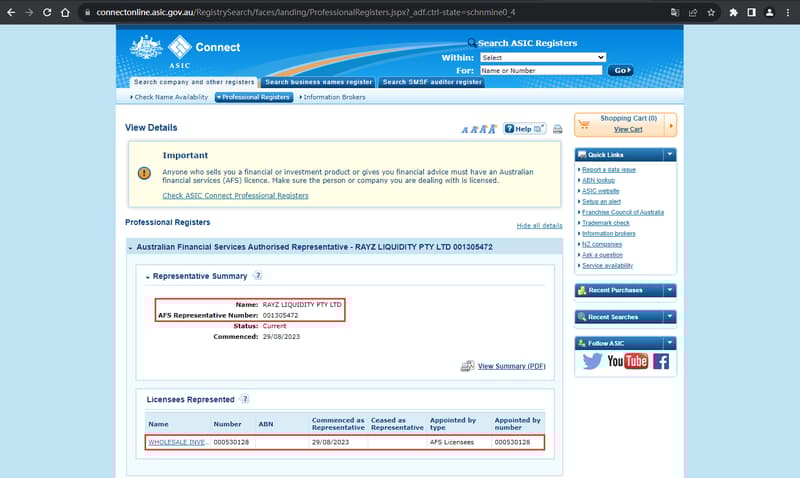This screenshot has height=478, width=800.
Task: Open ASIC Facebook page icon
Action: pos(661,361)
